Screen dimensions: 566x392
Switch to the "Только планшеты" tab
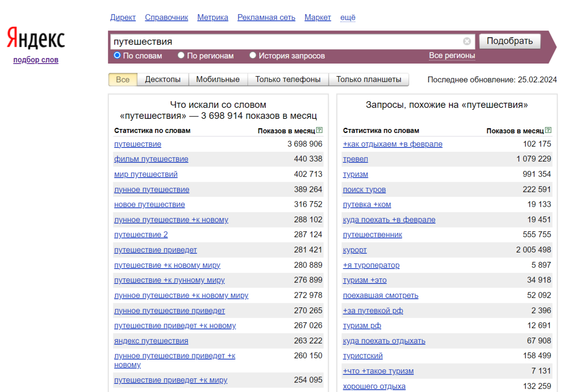click(369, 80)
